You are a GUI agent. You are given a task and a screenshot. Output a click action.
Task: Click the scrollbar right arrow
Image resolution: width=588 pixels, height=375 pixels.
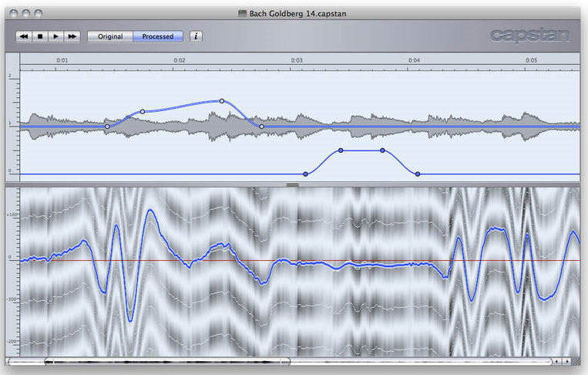tap(566, 361)
